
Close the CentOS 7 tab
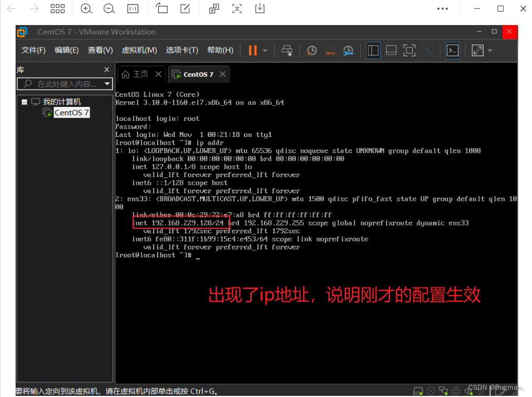click(x=223, y=74)
